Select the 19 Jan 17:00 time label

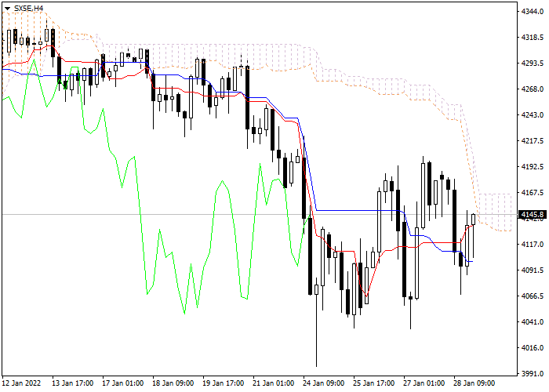224,383
